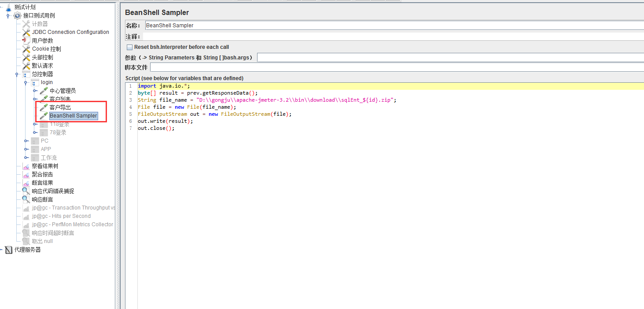Image resolution: width=644 pixels, height=309 pixels.
Task: Click the PerfMon Metrics Collector icon
Action: [x=26, y=224]
